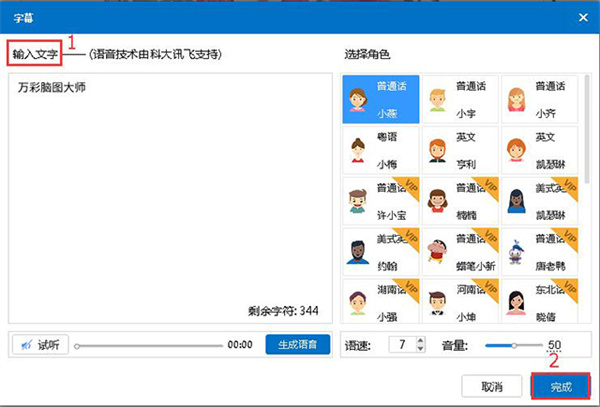
Task: Pick the VIP 许小宝 voice avatar
Action: click(x=381, y=201)
